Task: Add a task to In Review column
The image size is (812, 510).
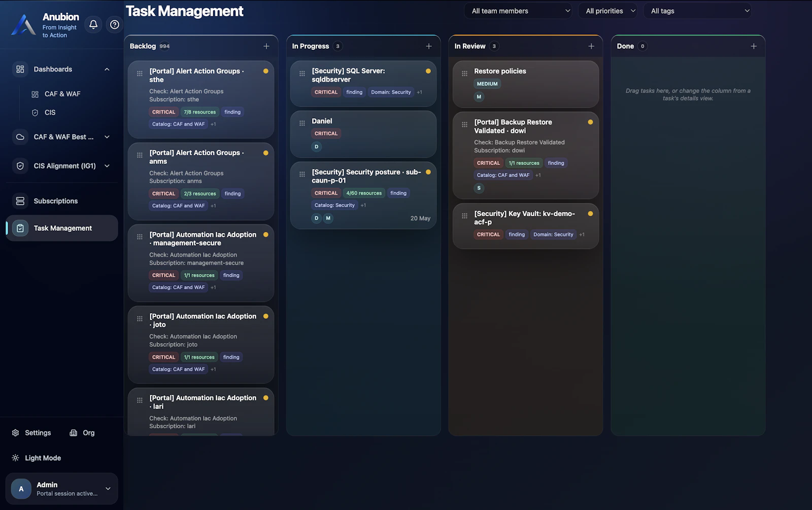Action: tap(591, 46)
